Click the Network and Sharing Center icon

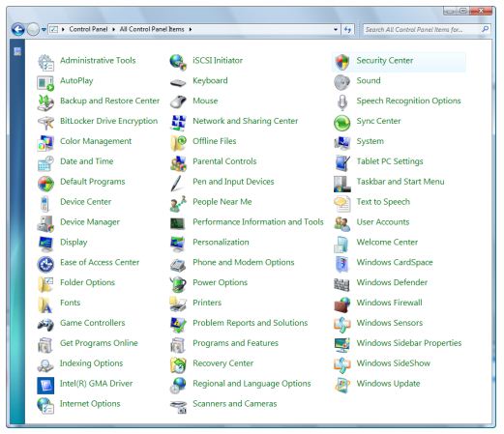click(178, 122)
